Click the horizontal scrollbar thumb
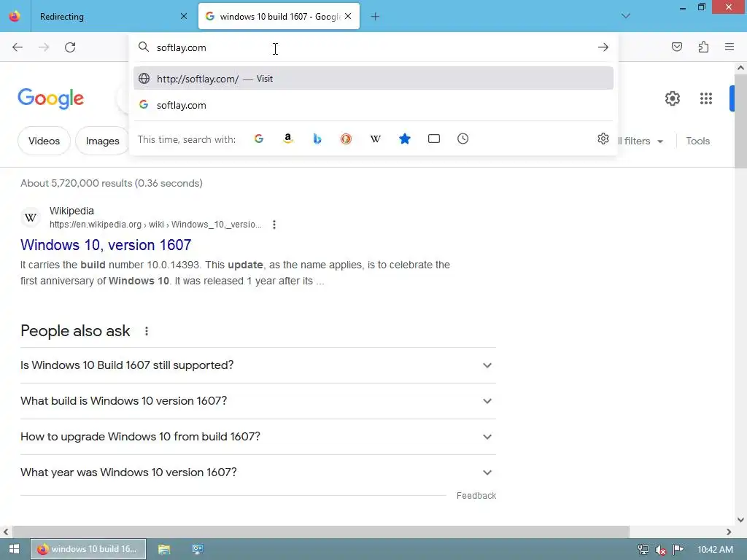This screenshot has width=747, height=560. point(321,532)
